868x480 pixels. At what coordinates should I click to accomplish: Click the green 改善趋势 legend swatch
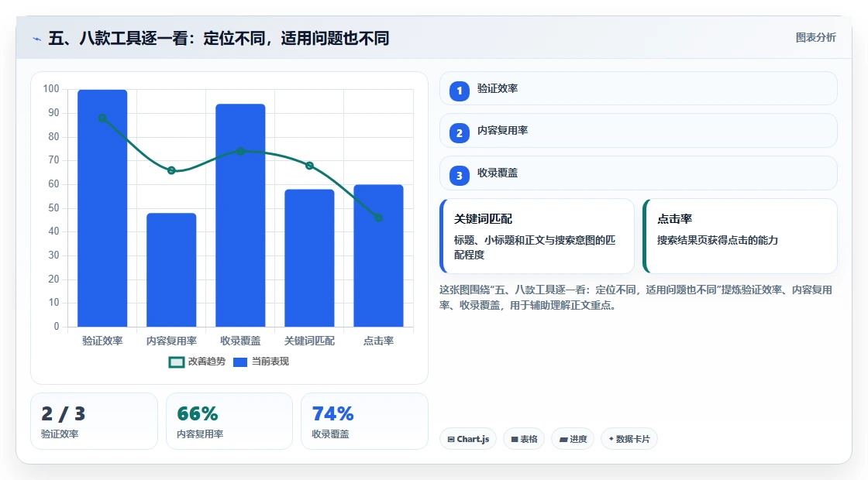(x=177, y=362)
